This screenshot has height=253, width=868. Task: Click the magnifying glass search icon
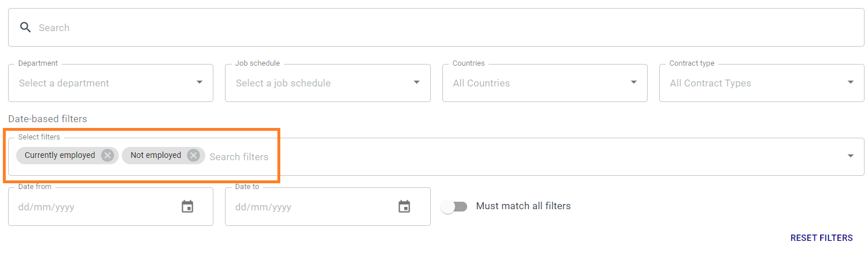click(x=25, y=28)
